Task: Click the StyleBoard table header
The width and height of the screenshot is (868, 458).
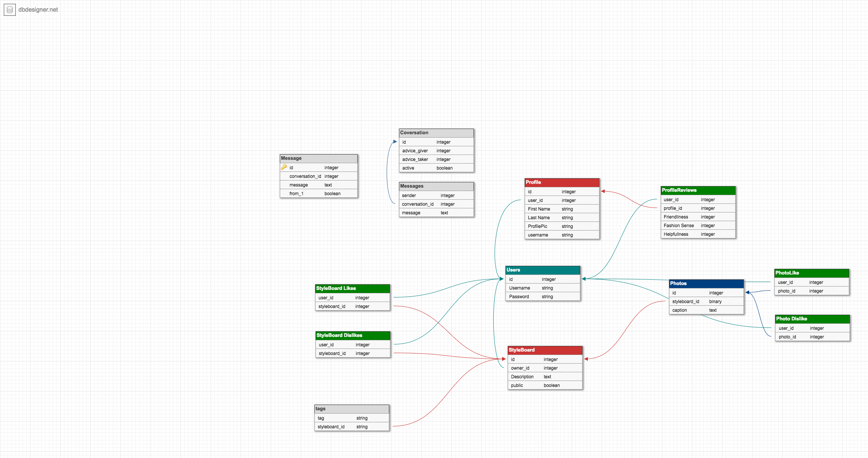Action: point(545,350)
